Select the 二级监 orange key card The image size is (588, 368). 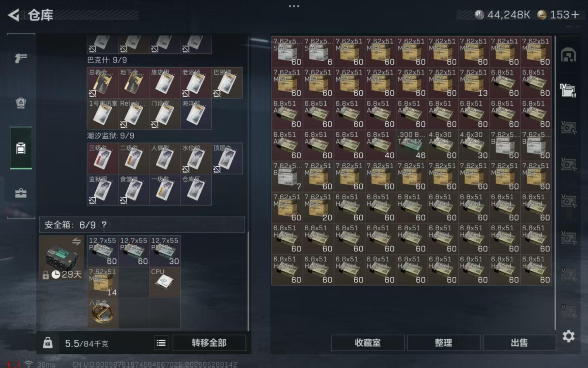click(133, 158)
